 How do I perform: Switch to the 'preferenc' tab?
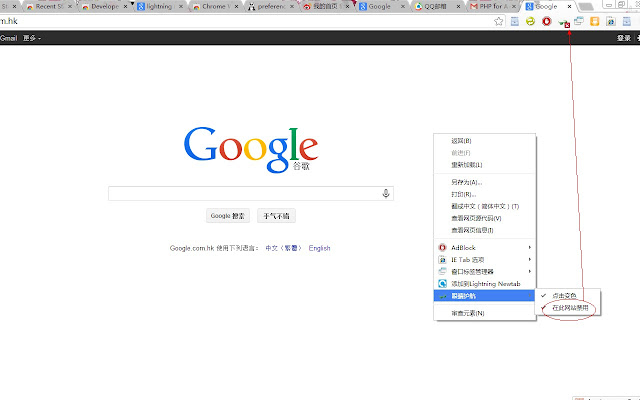270,7
